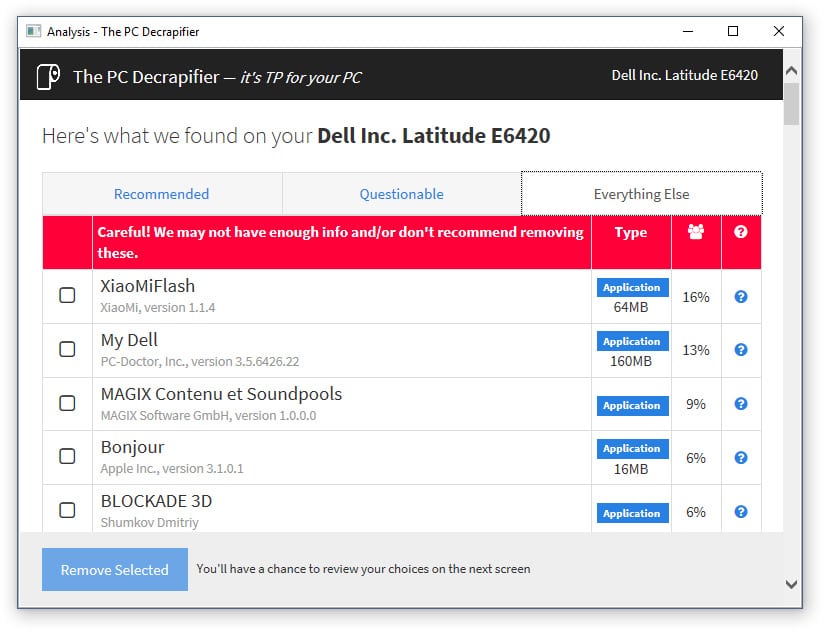Click the 160MB size value
The width and height of the screenshot is (824, 631).
click(631, 361)
